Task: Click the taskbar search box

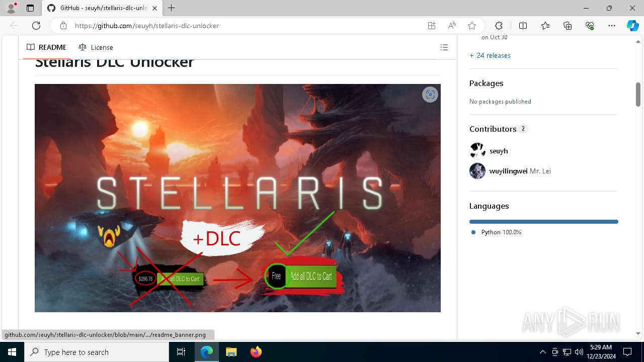Action: (x=97, y=352)
